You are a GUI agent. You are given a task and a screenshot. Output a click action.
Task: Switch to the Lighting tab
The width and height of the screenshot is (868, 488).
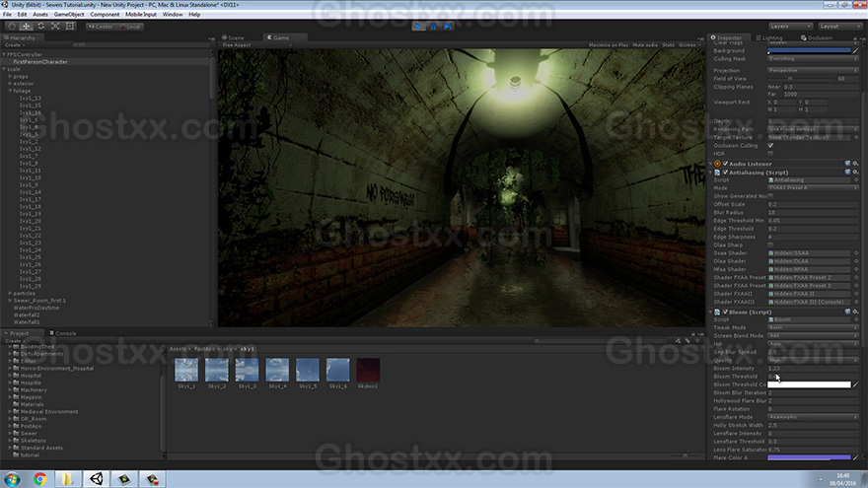769,37
